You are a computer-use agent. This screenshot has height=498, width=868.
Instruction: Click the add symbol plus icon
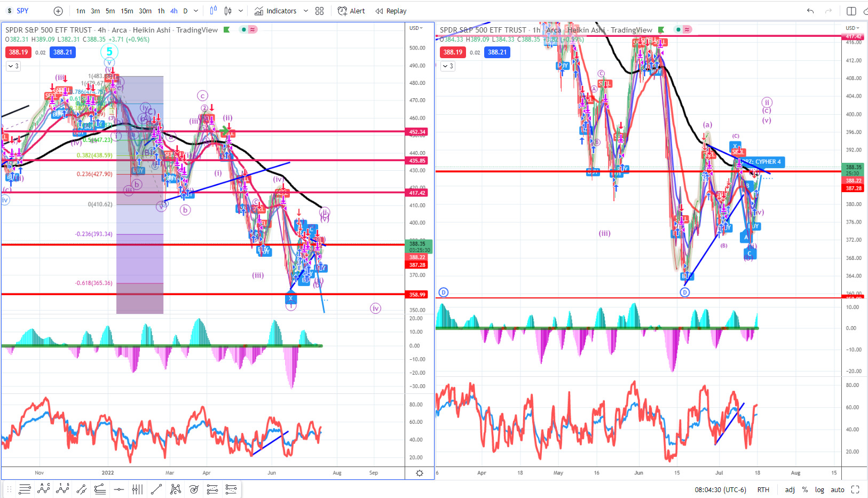coord(58,11)
